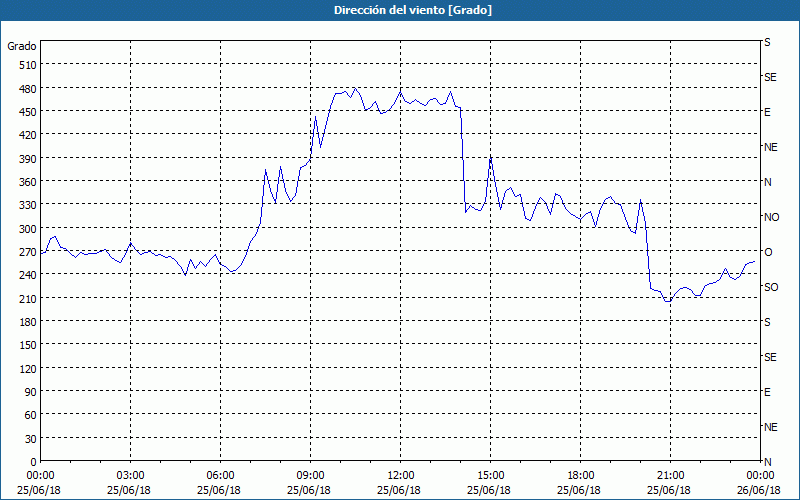Select the E compass label level with 90
800x500 pixels.
point(767,392)
